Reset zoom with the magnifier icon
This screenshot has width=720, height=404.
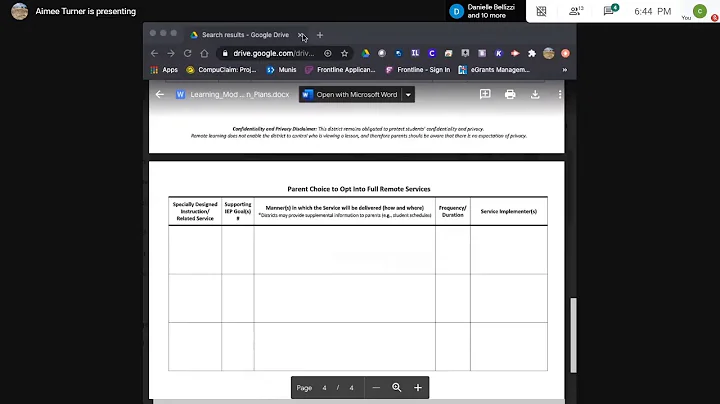(x=397, y=387)
